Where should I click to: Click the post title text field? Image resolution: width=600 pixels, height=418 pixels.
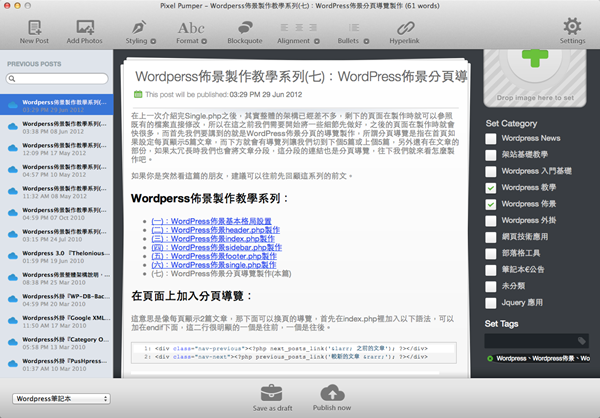click(301, 77)
